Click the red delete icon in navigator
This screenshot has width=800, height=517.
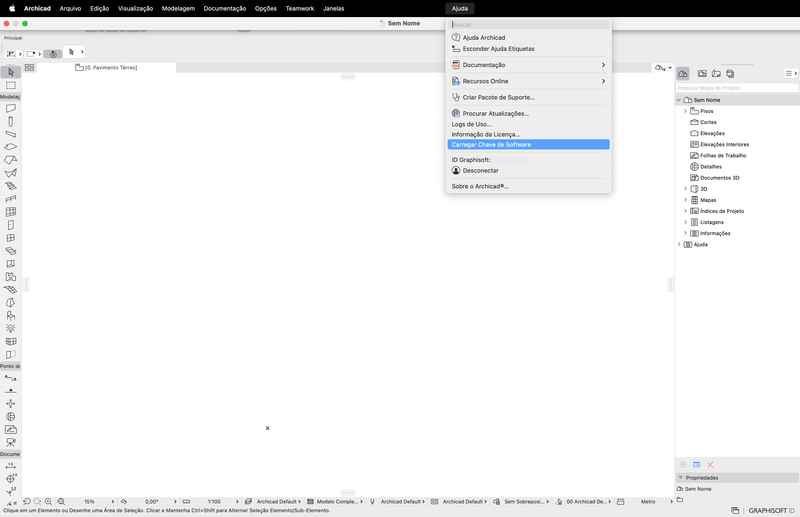pos(710,464)
